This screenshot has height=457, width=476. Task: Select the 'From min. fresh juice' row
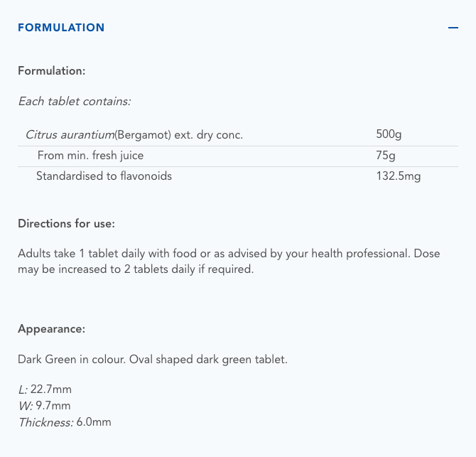(90, 155)
